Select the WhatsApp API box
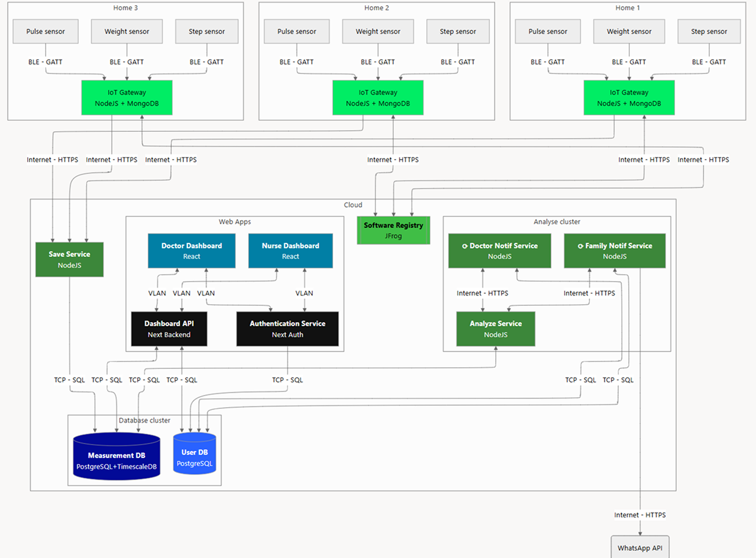This screenshot has width=756, height=558. (640, 547)
